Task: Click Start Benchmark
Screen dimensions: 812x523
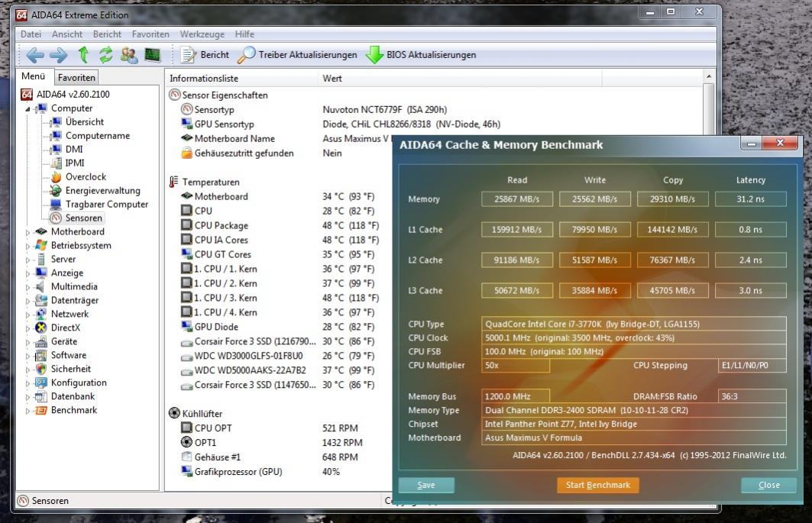Action: pos(598,485)
